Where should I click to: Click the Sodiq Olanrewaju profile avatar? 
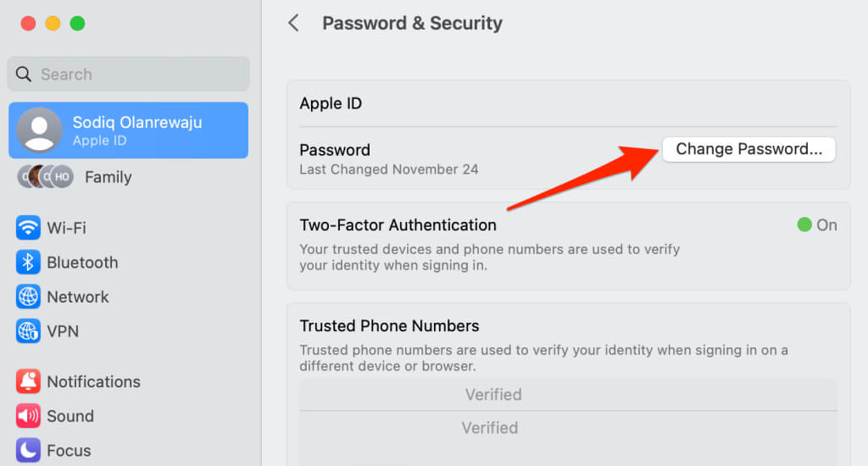(x=39, y=130)
